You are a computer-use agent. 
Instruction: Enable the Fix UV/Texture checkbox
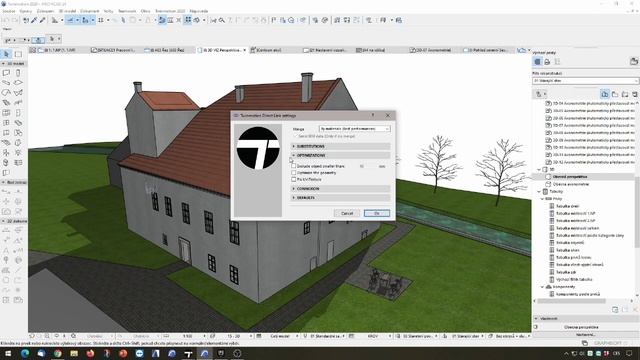pyautogui.click(x=293, y=179)
